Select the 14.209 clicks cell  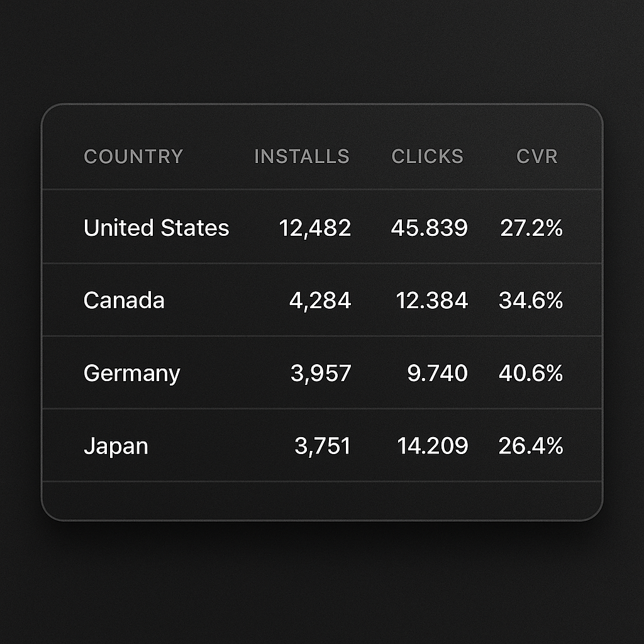(x=432, y=447)
